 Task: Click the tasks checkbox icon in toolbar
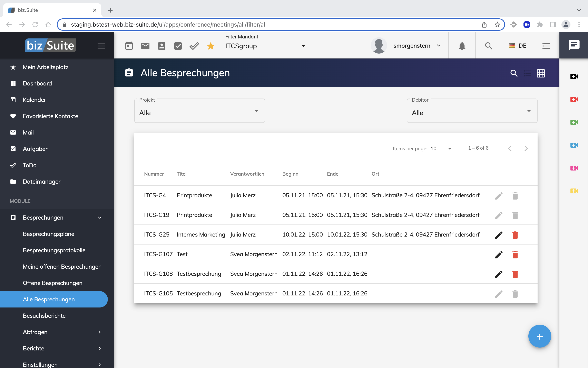(178, 46)
